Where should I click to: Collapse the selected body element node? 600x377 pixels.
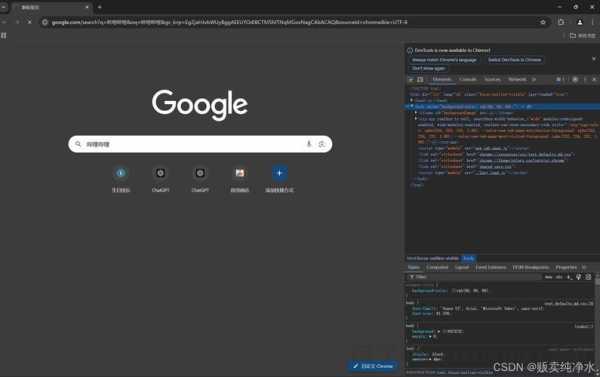coord(412,106)
